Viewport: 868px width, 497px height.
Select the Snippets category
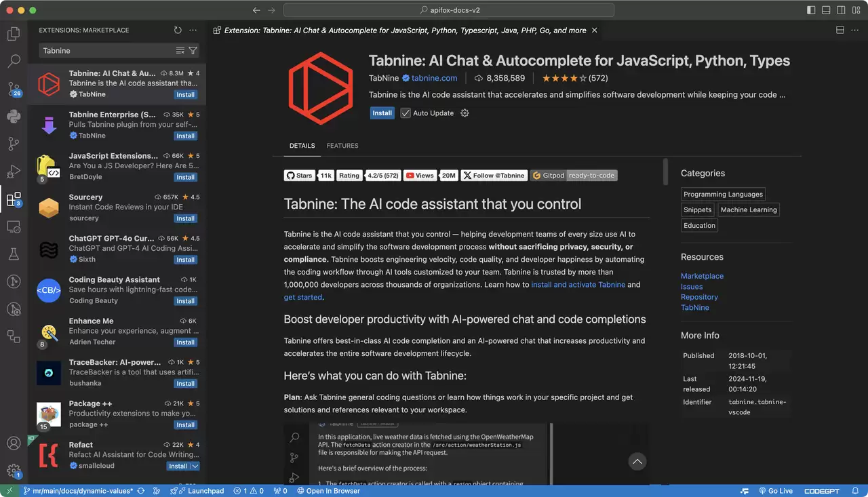pyautogui.click(x=698, y=210)
